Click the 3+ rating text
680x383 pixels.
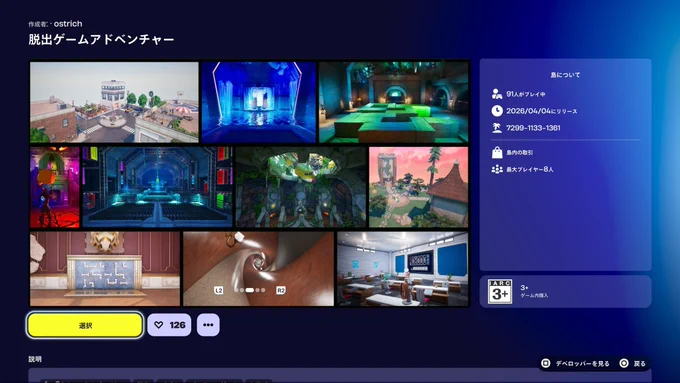click(x=524, y=288)
